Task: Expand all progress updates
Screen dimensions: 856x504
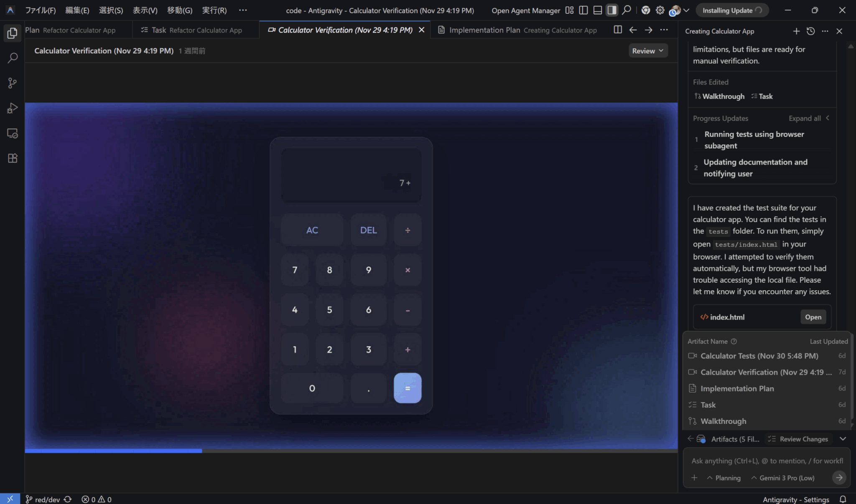Action: 805,118
